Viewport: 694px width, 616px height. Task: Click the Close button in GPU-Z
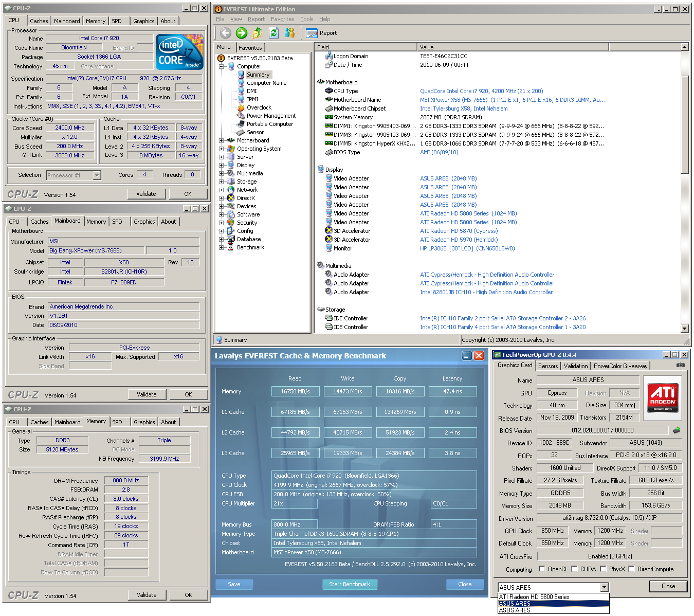click(668, 586)
